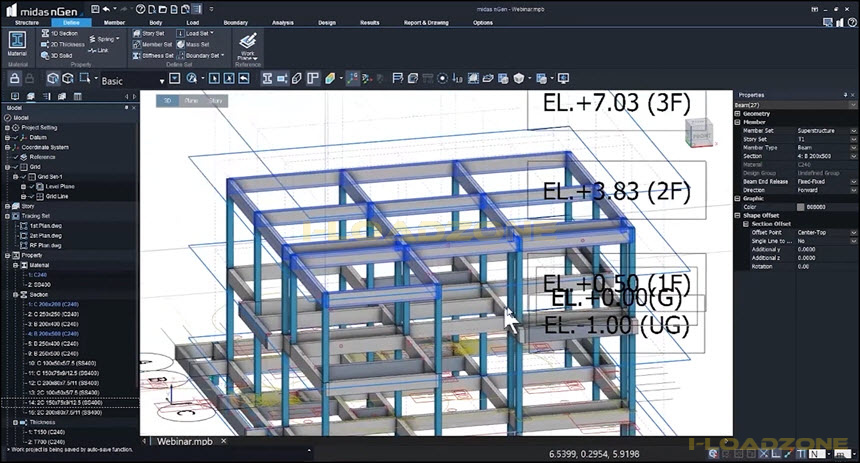Open the Load ribbon tab

coord(193,22)
